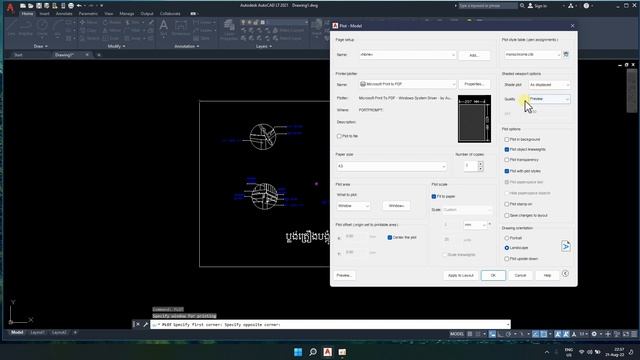Toggle the Plot transparency checkbox
The height and width of the screenshot is (360, 640).
(x=507, y=160)
